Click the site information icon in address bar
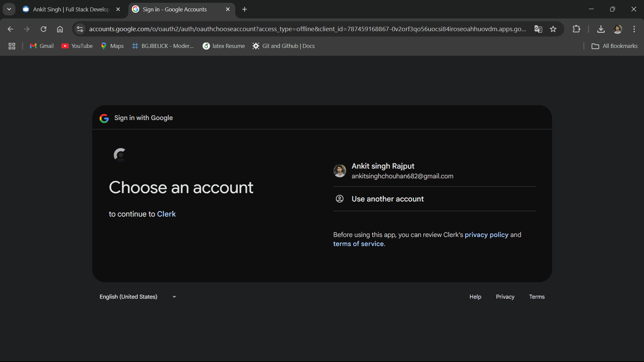 tap(80, 29)
